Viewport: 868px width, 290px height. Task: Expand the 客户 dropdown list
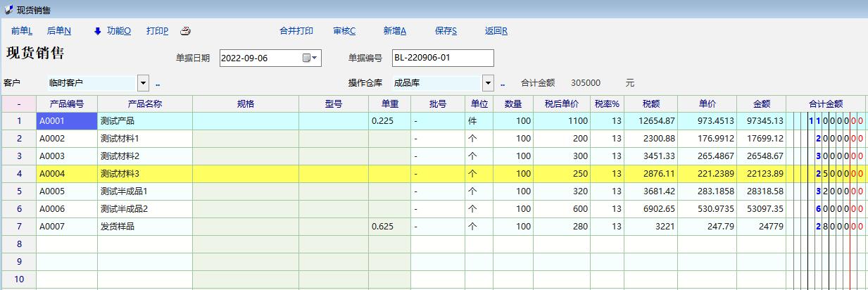[144, 83]
